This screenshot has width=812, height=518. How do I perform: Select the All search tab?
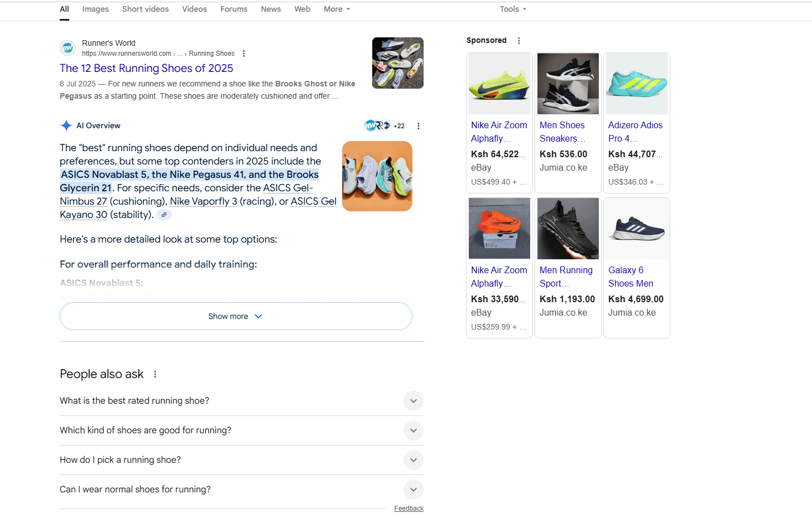[64, 9]
